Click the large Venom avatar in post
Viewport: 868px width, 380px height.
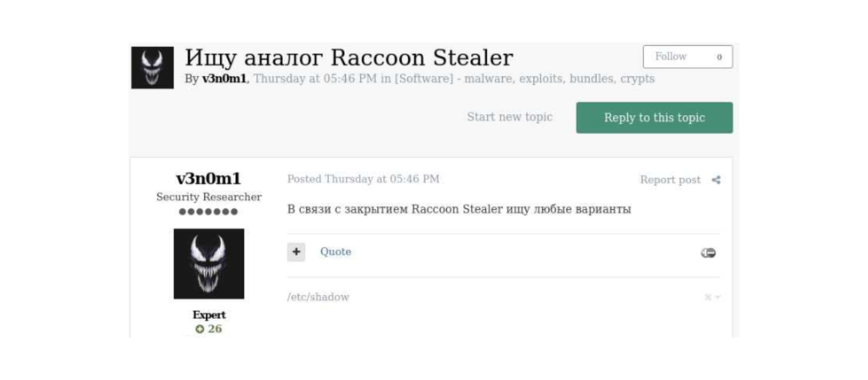click(x=209, y=264)
